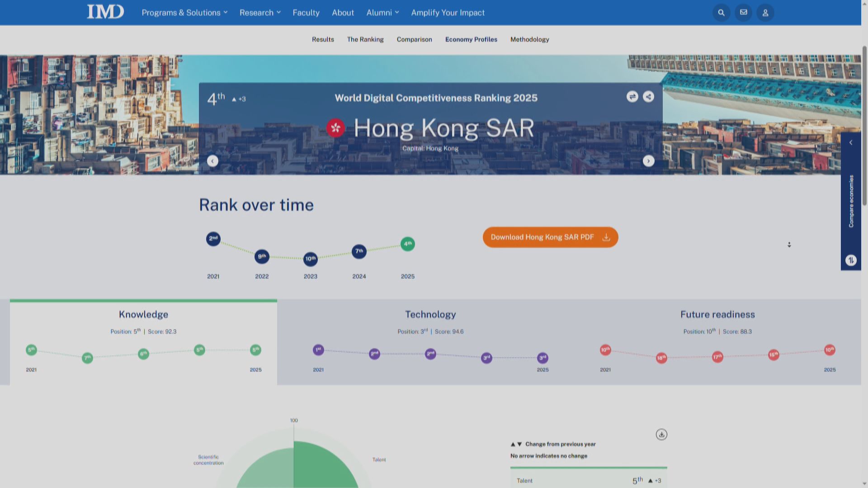
Task: Select 2023 point on rank timeline
Action: pos(310,259)
